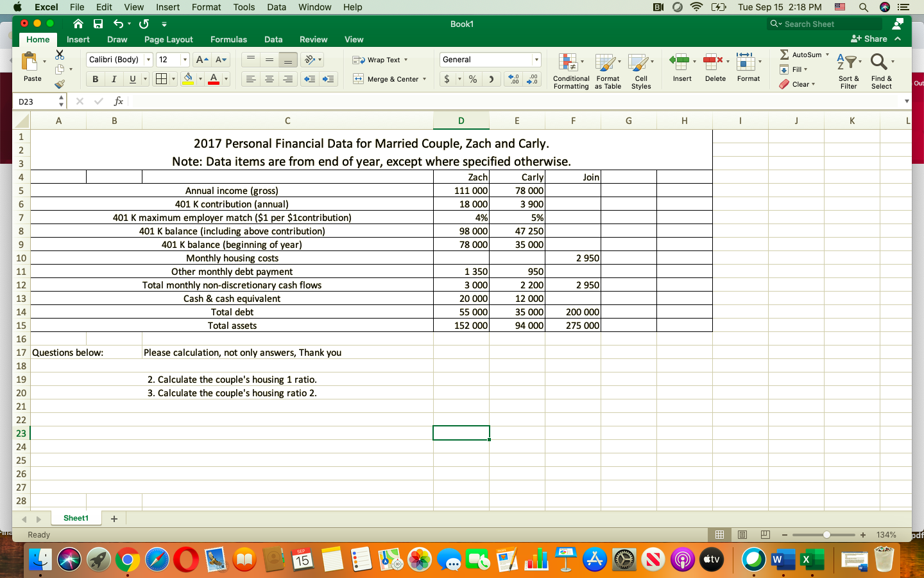Open the Data menu in menu bar
The image size is (924, 578).
pos(277,7)
